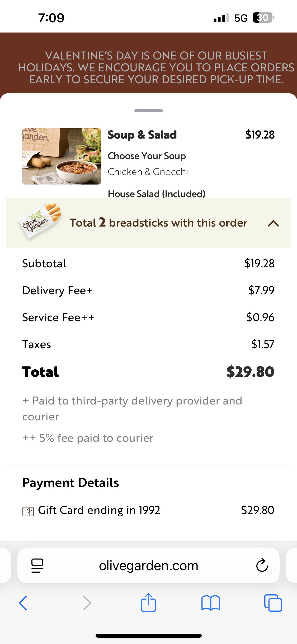Tap the Olive Garden breadsticks bag icon
Screen dimensions: 297x644
[x=40, y=221]
